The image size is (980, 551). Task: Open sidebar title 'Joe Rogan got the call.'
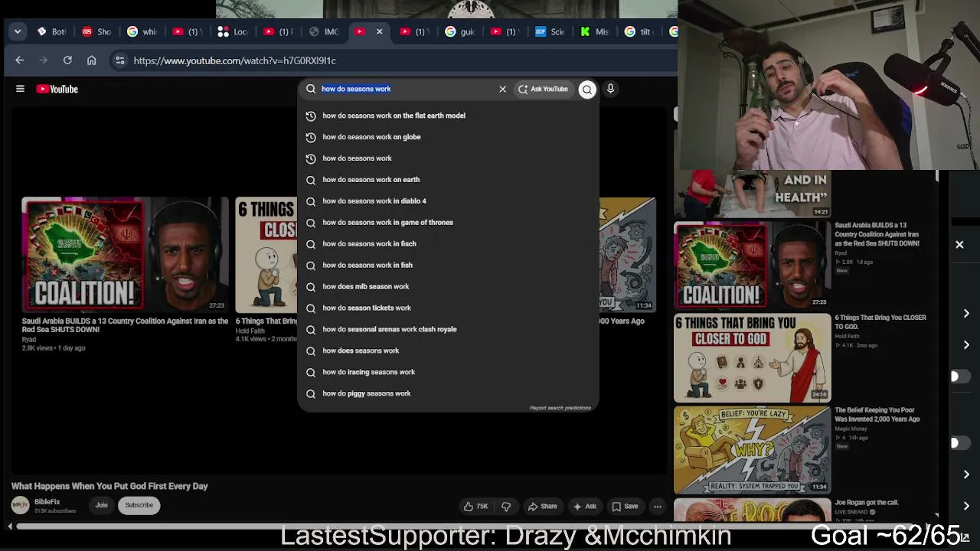tap(867, 503)
